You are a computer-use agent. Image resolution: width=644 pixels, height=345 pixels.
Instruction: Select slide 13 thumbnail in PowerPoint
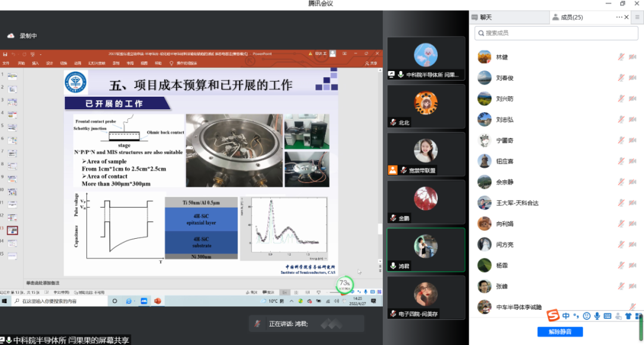(x=13, y=230)
